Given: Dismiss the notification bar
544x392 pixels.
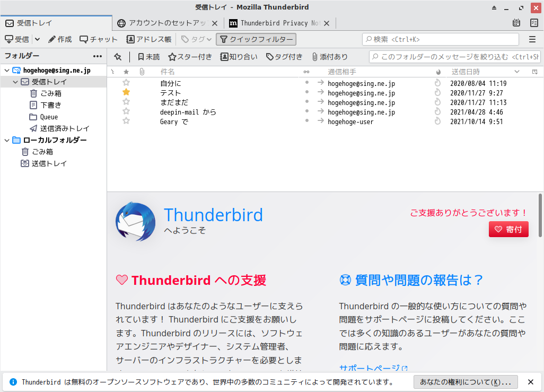Looking at the screenshot, I should click(x=530, y=382).
